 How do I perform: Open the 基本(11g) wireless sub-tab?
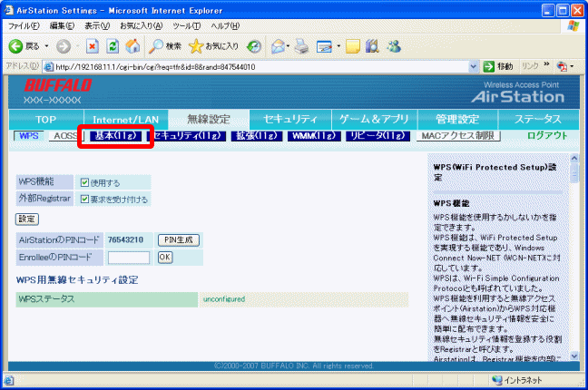[114, 136]
